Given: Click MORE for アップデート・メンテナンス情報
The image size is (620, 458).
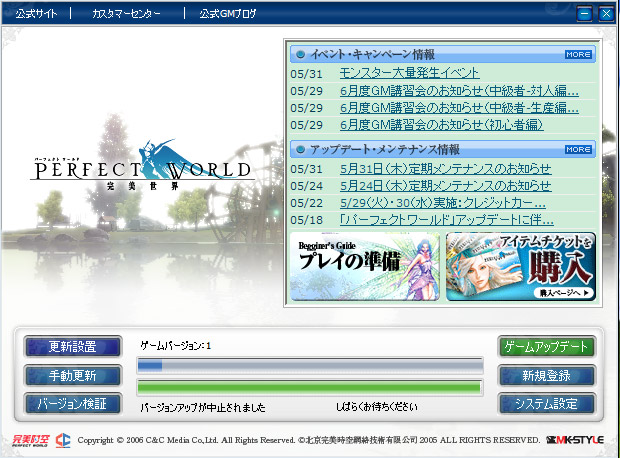Looking at the screenshot, I should pyautogui.click(x=578, y=150).
